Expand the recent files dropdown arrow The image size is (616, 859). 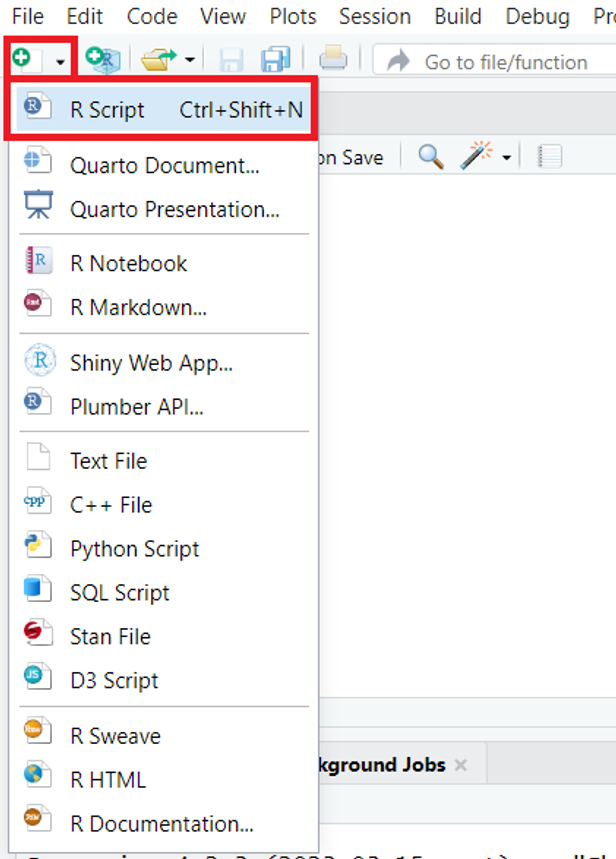pos(190,60)
